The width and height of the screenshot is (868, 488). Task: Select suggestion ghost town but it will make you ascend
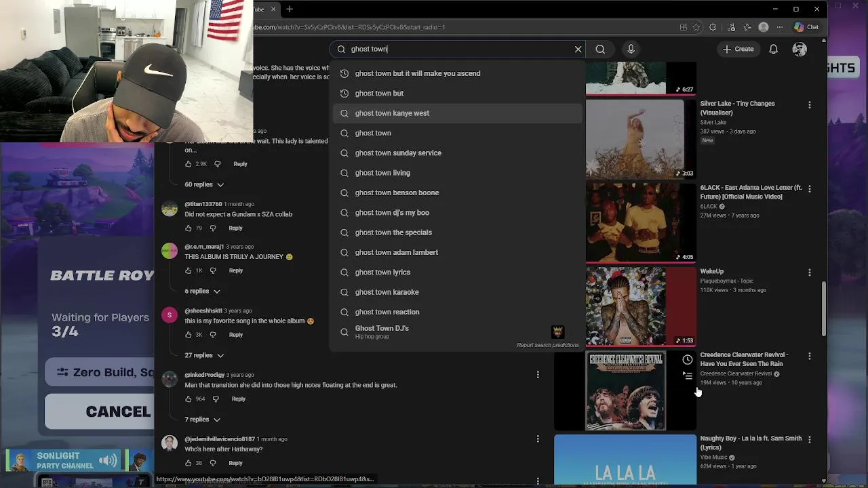click(458, 73)
